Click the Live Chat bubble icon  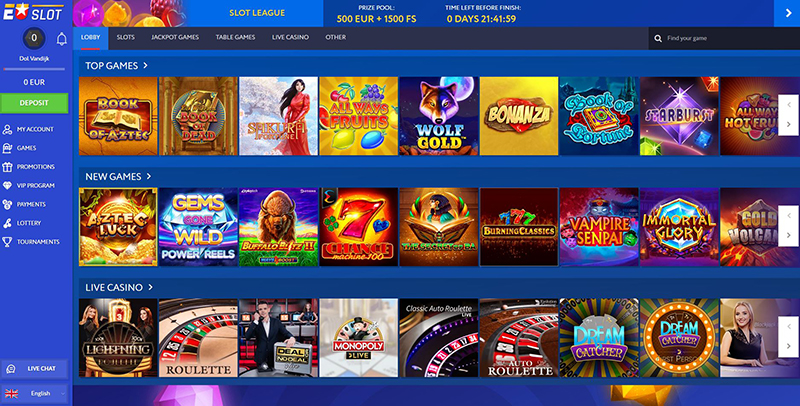[11, 369]
